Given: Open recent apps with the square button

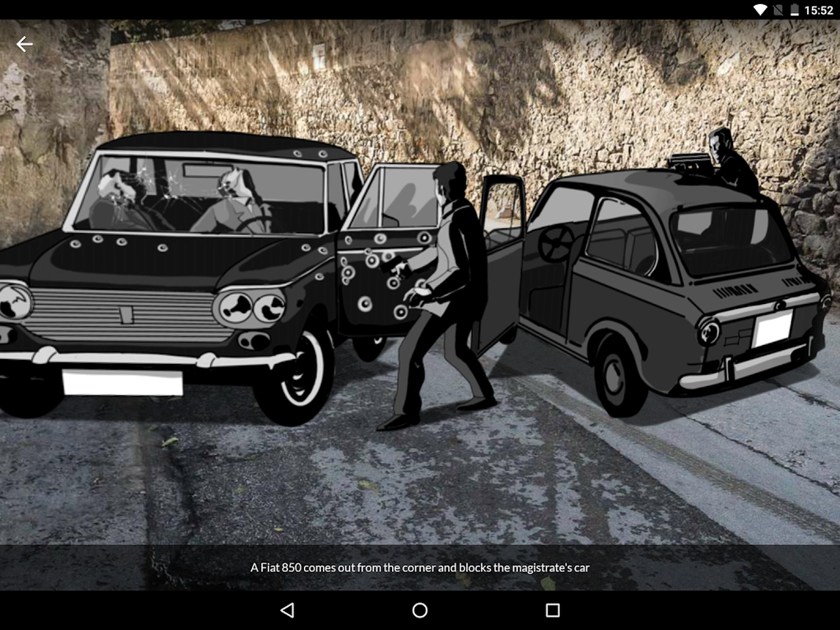Looking at the screenshot, I should pos(552,609).
